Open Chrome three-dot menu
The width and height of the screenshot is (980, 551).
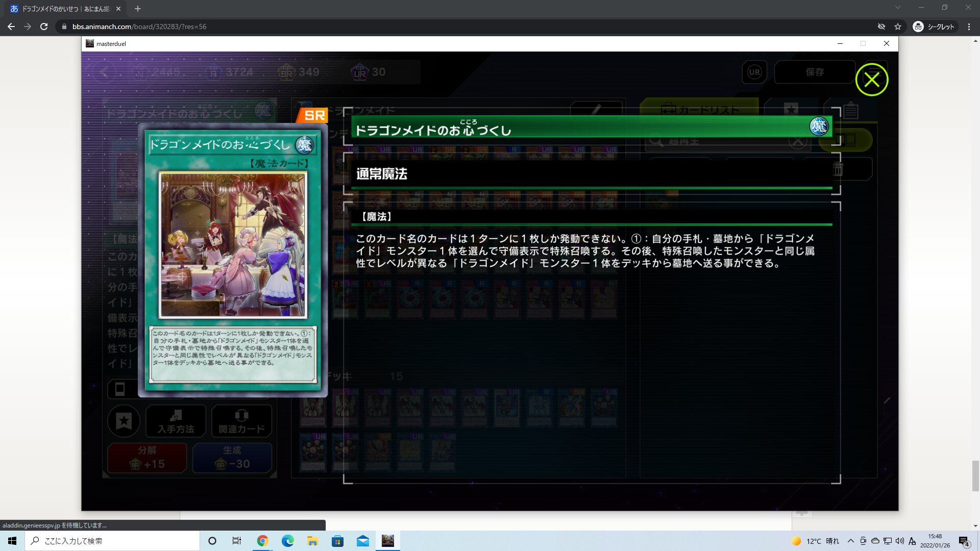pyautogui.click(x=969, y=27)
